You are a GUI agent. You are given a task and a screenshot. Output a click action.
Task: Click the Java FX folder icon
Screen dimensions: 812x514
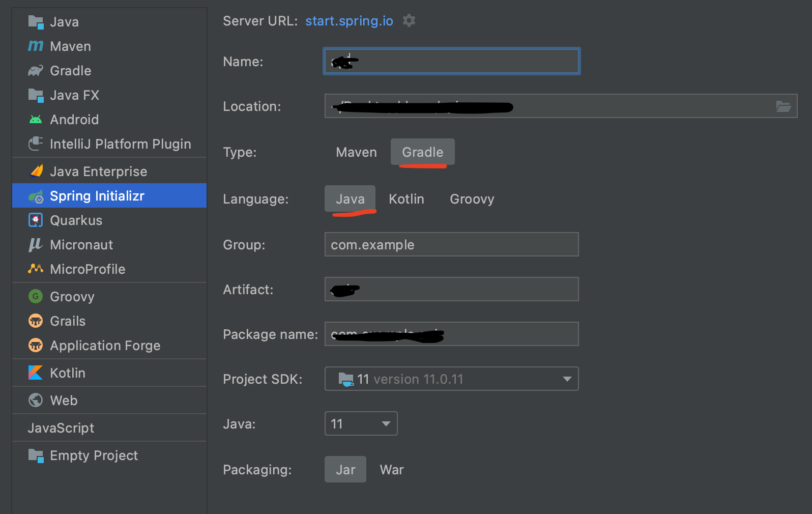[x=36, y=95]
